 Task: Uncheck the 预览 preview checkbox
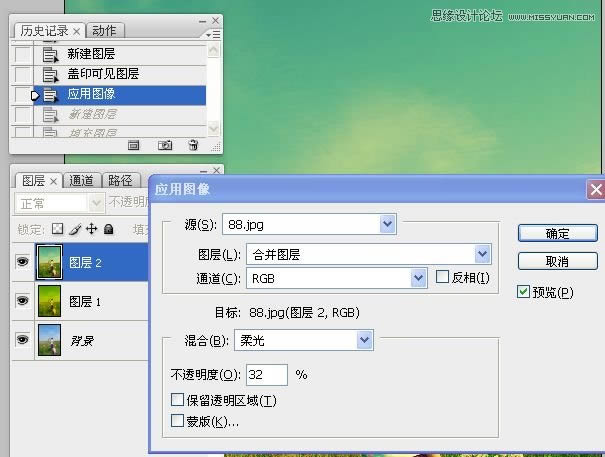pyautogui.click(x=524, y=292)
